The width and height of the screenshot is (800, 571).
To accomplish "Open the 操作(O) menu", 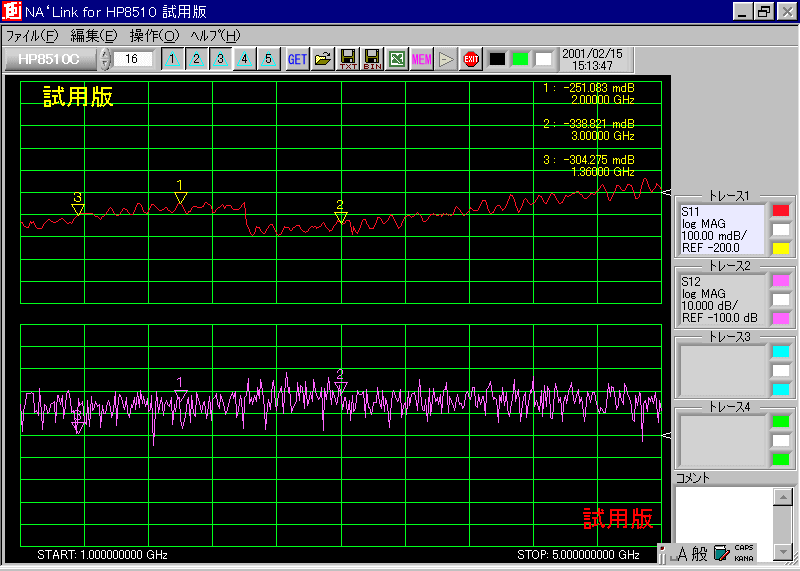I will 155,36.
